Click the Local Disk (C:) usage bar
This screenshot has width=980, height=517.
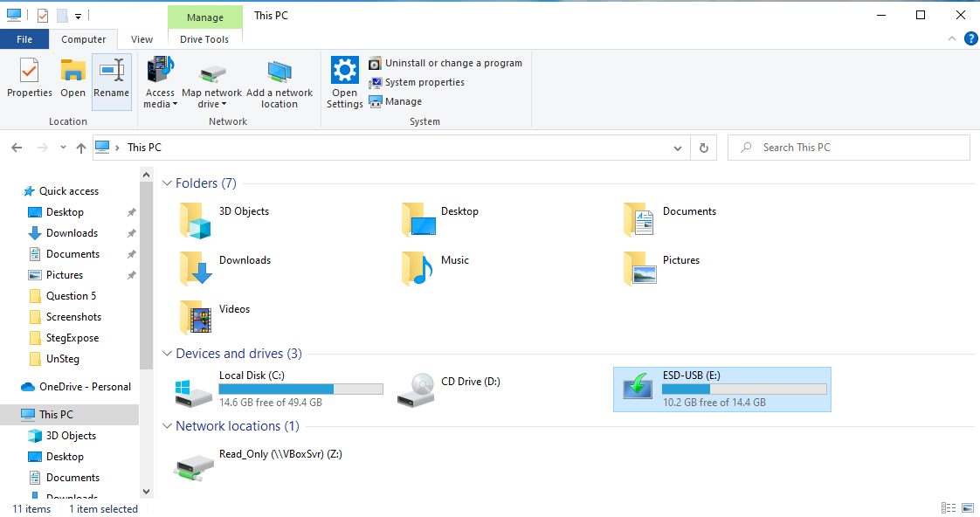300,389
